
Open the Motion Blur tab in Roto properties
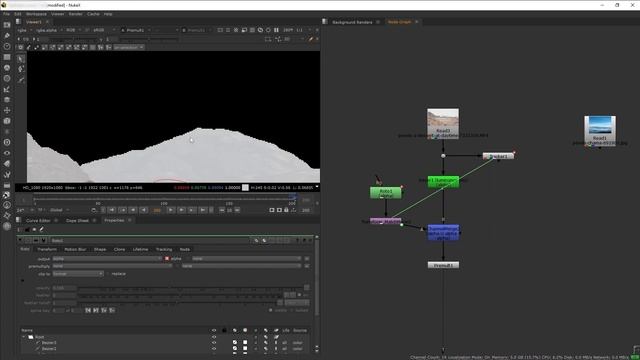click(75, 249)
